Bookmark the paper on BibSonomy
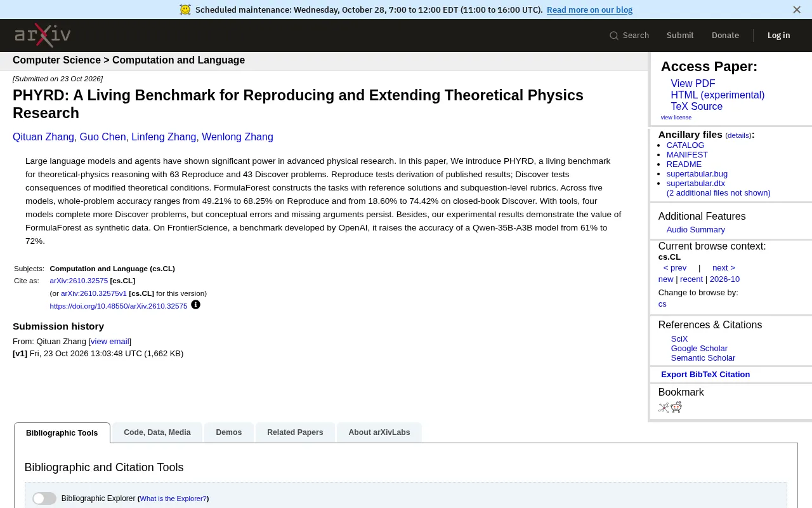 tap(664, 407)
